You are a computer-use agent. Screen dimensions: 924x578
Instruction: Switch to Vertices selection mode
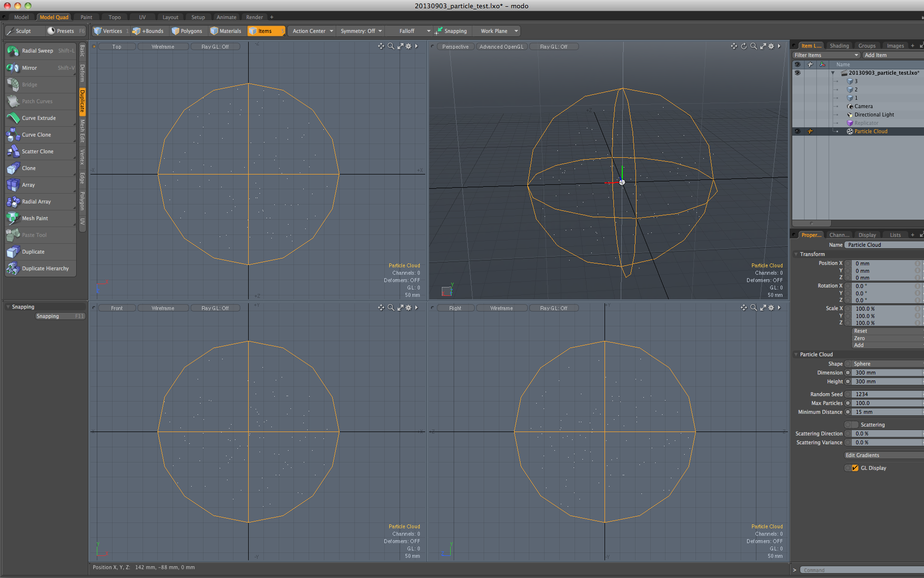click(110, 31)
